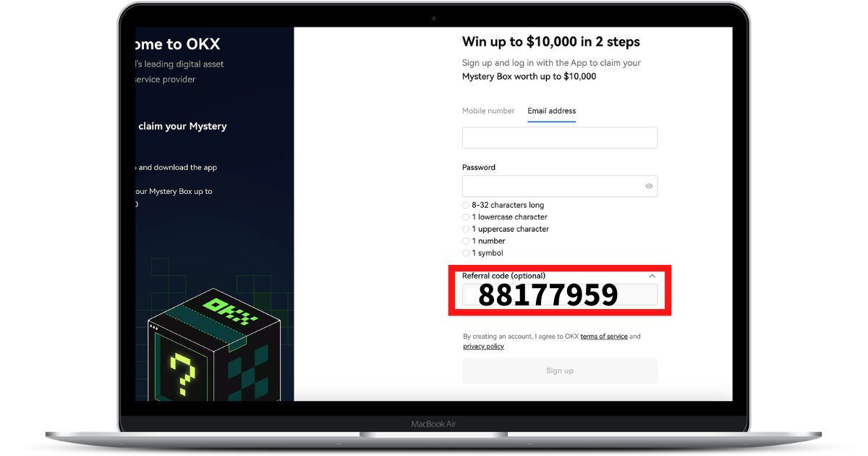This screenshot has width=868, height=456.
Task: Click the 8–32 characters long indicator circle
Action: point(466,205)
